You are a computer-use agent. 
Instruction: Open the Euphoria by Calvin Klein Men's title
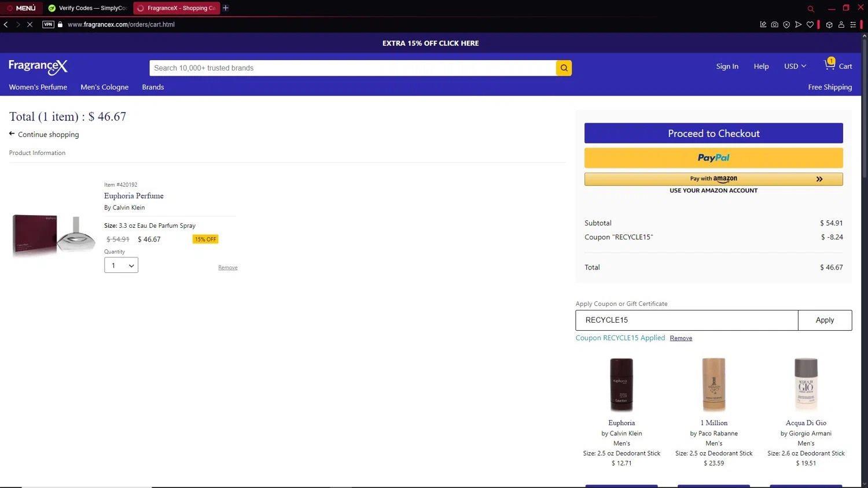[621, 423]
